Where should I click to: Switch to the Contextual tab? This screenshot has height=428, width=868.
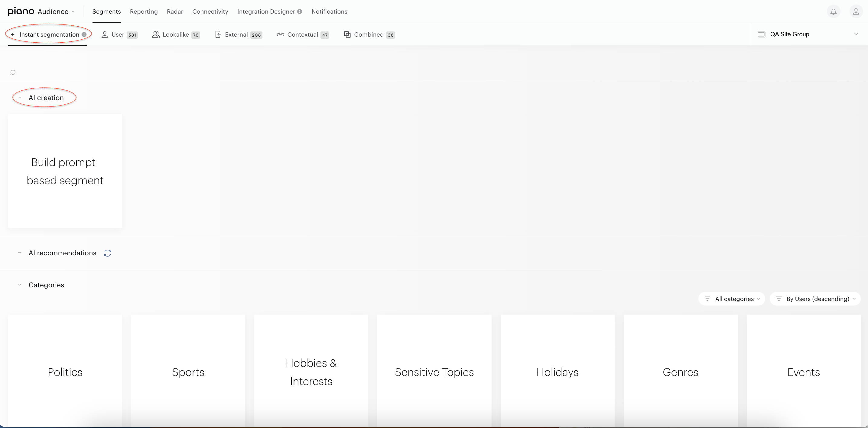[x=303, y=34]
